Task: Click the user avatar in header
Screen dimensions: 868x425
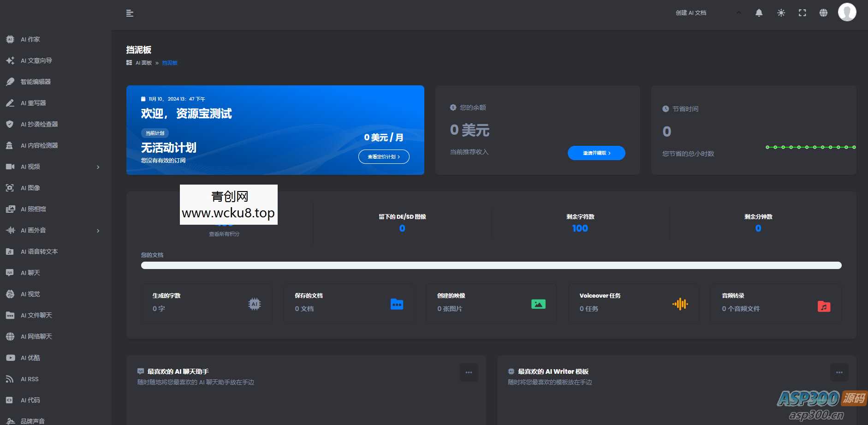Action: pyautogui.click(x=847, y=12)
